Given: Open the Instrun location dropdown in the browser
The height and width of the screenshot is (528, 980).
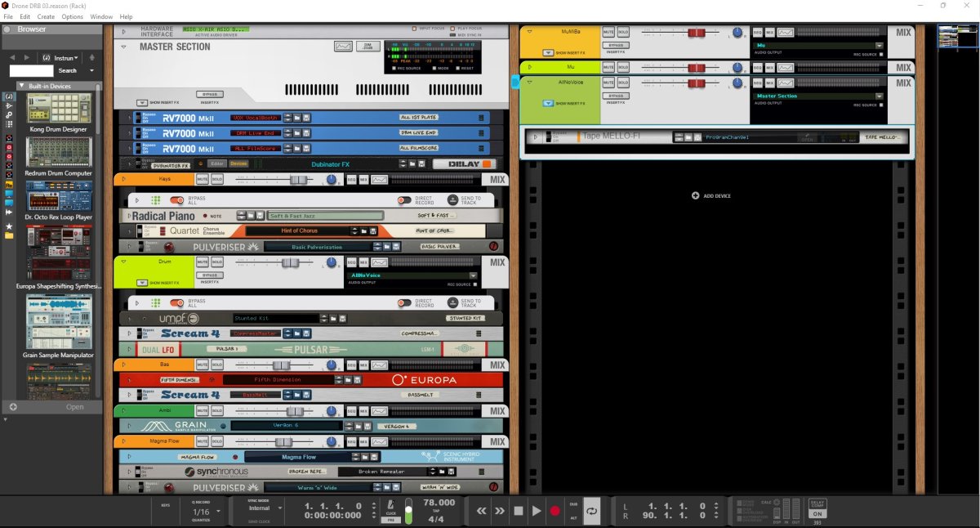Looking at the screenshot, I should 66,58.
